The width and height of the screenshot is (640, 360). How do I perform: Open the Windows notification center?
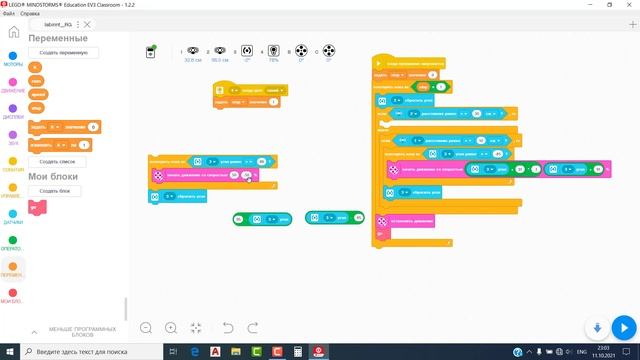(x=626, y=351)
